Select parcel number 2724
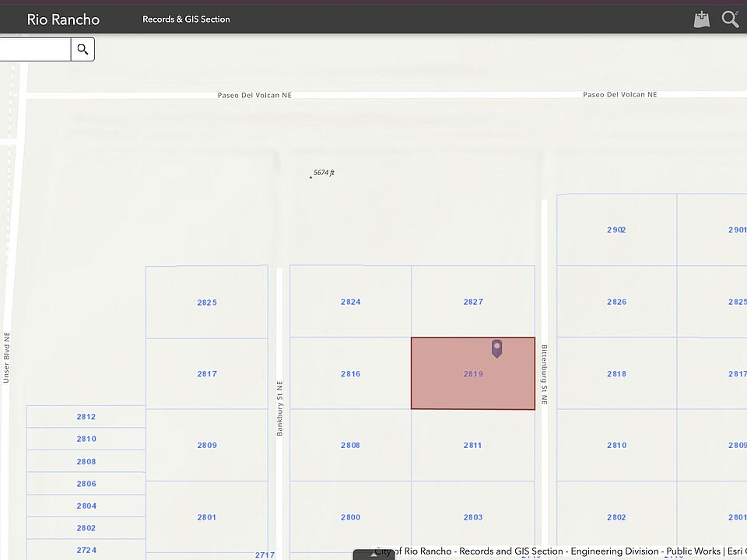 (86, 550)
